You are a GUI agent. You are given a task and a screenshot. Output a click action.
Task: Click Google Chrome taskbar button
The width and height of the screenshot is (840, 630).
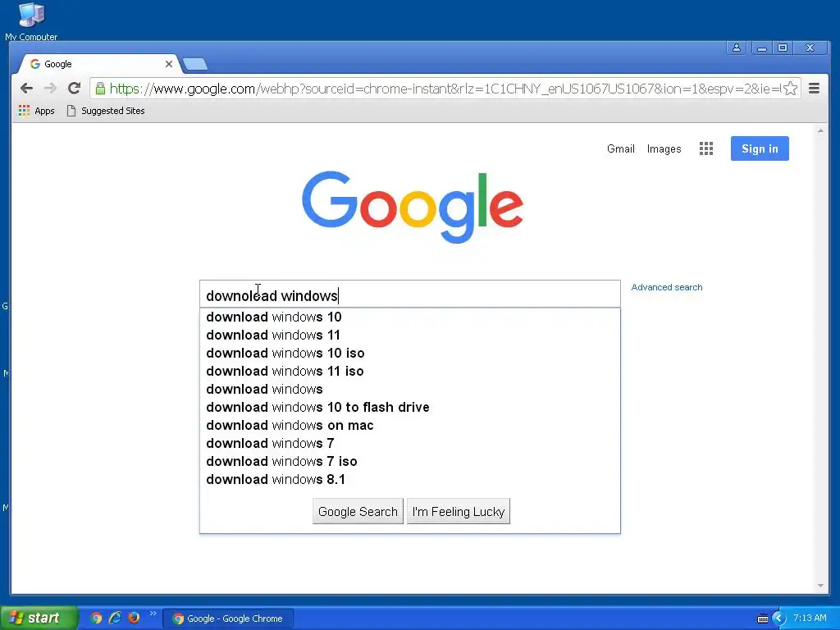[x=228, y=619]
